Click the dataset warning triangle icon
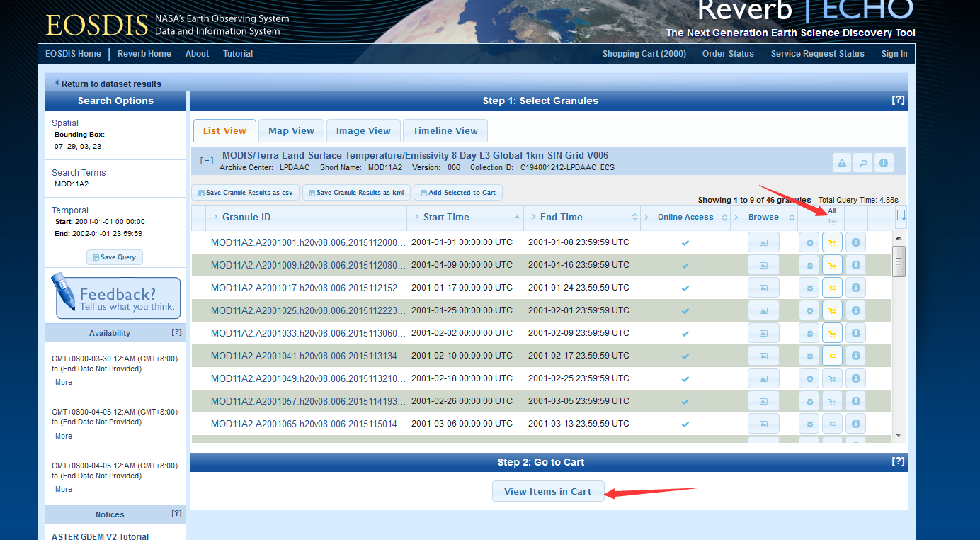The height and width of the screenshot is (540, 980). pos(842,163)
